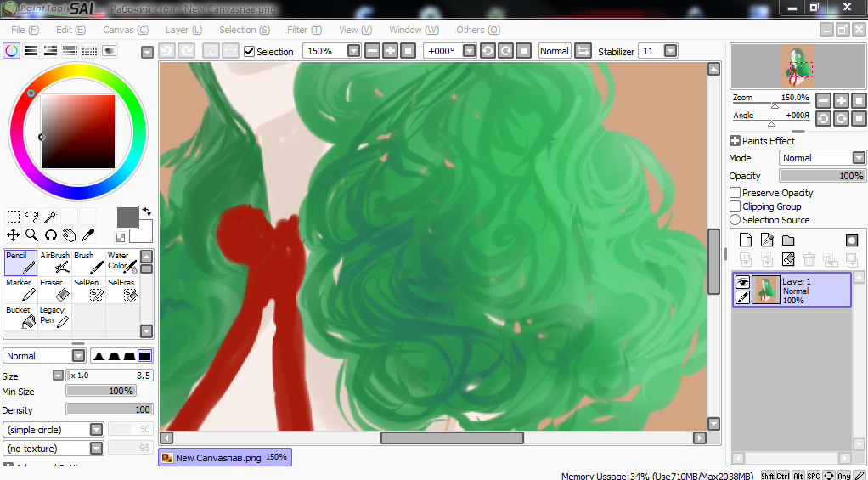The image size is (868, 480).
Task: Uncheck the Selection checkbox in toolbar
Action: pos(249,52)
